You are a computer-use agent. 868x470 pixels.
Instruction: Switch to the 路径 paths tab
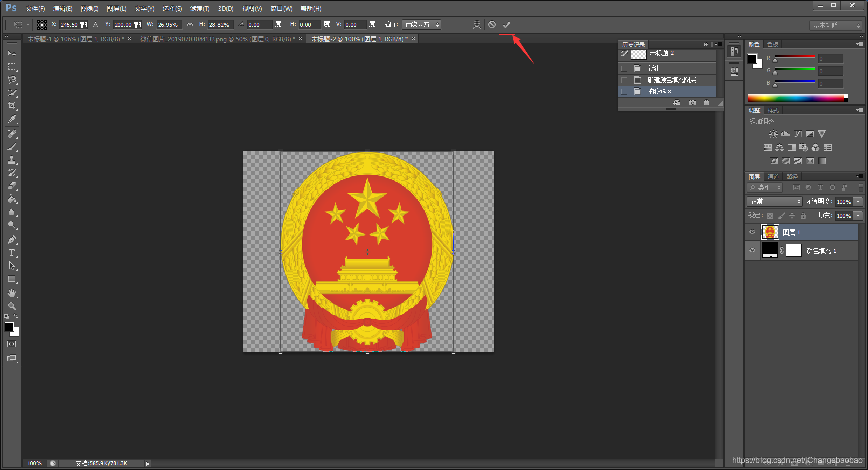(x=792, y=177)
